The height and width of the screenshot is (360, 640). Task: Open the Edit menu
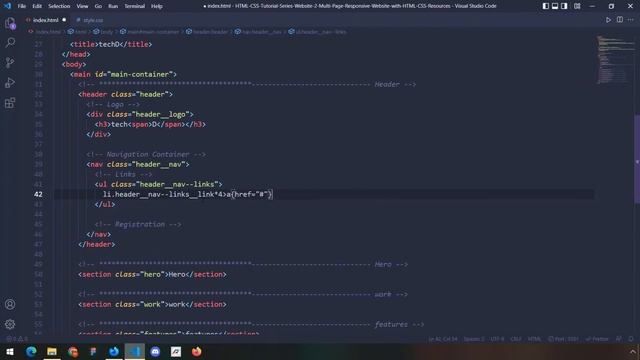tap(37, 6)
